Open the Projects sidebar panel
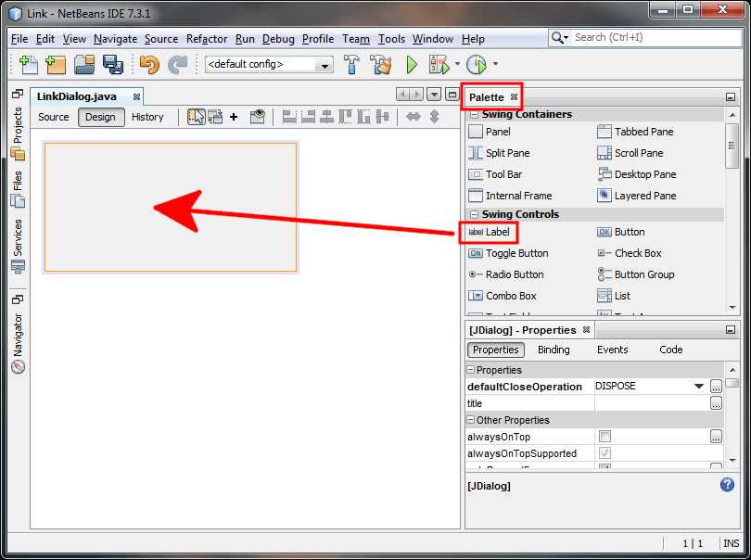The width and height of the screenshot is (751, 560). coord(18,133)
